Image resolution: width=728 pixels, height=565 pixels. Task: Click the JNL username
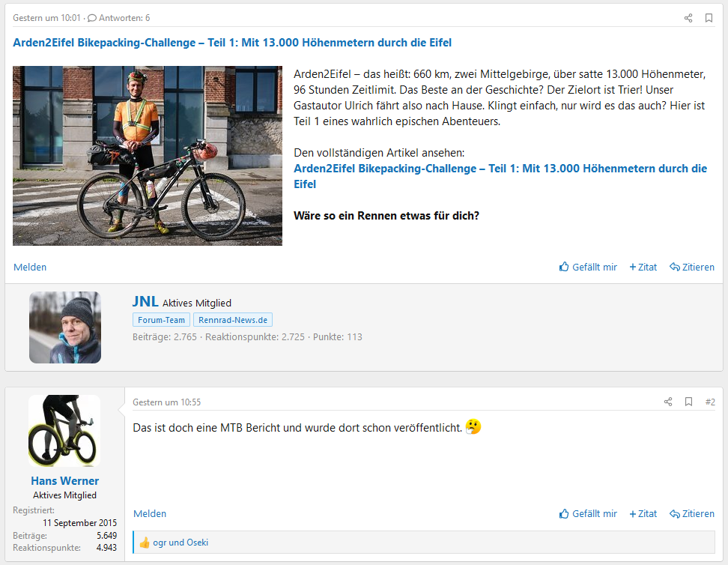145,302
